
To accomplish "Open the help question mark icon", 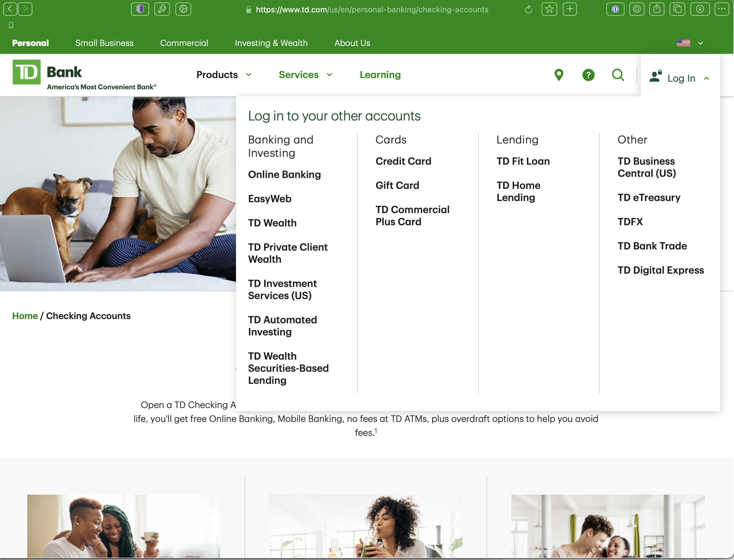I will [588, 75].
